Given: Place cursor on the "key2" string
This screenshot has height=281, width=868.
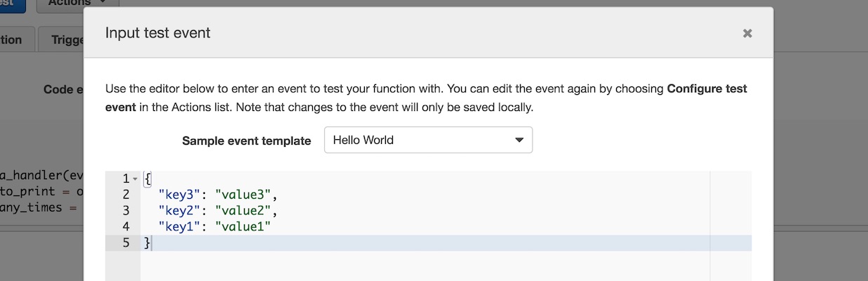Looking at the screenshot, I should 179,211.
